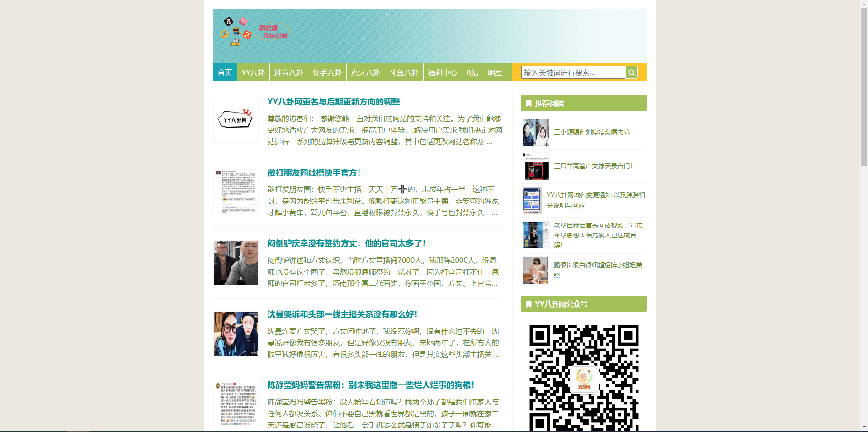
Task: Select the B站 navigation item
Action: coord(472,72)
